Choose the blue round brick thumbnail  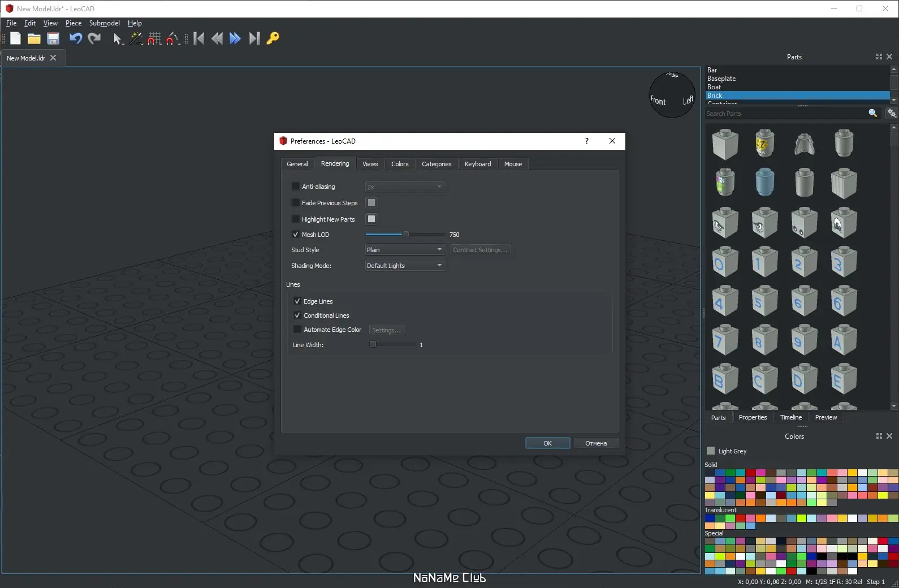(764, 183)
